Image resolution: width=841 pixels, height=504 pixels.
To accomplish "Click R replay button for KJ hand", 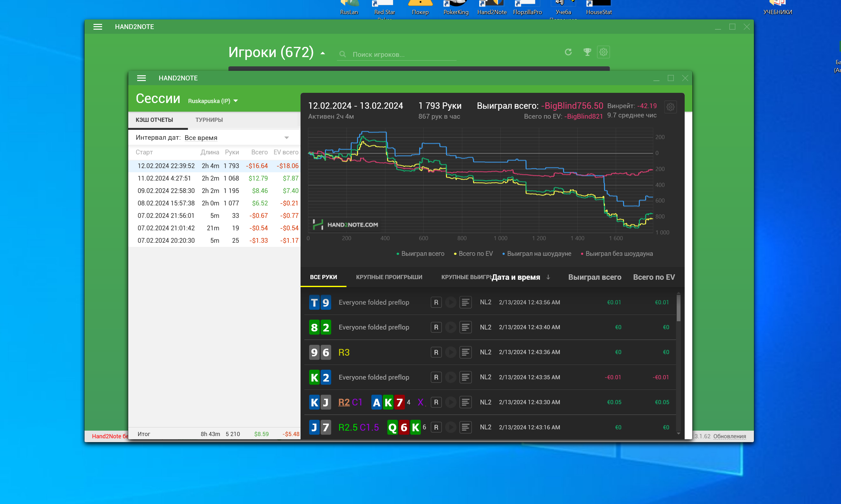I will [436, 402].
